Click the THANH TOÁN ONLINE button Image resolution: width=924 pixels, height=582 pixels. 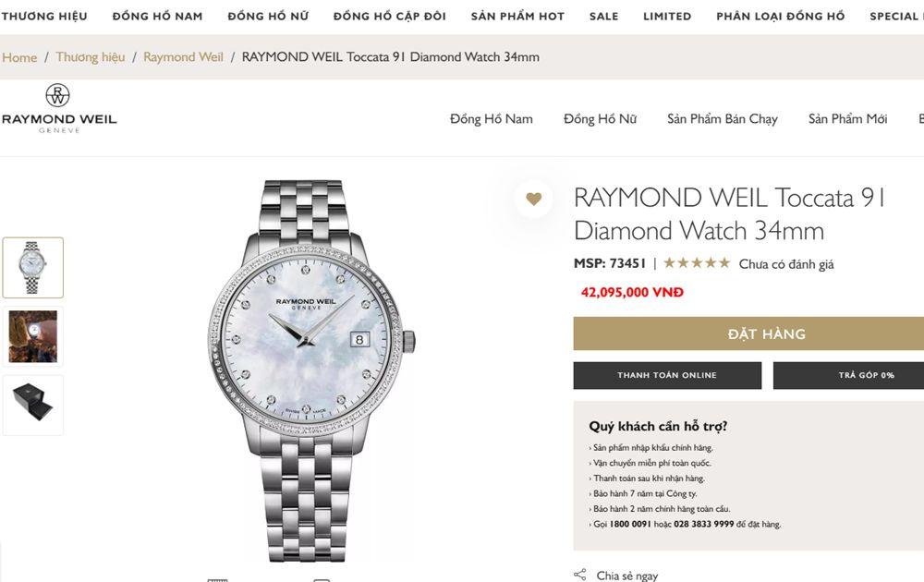pos(667,375)
